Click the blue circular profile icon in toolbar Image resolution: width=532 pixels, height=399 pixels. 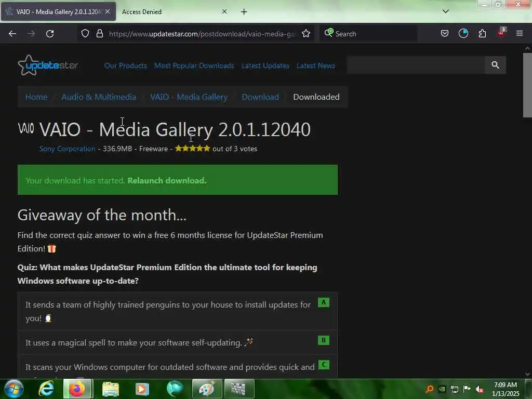click(x=463, y=34)
